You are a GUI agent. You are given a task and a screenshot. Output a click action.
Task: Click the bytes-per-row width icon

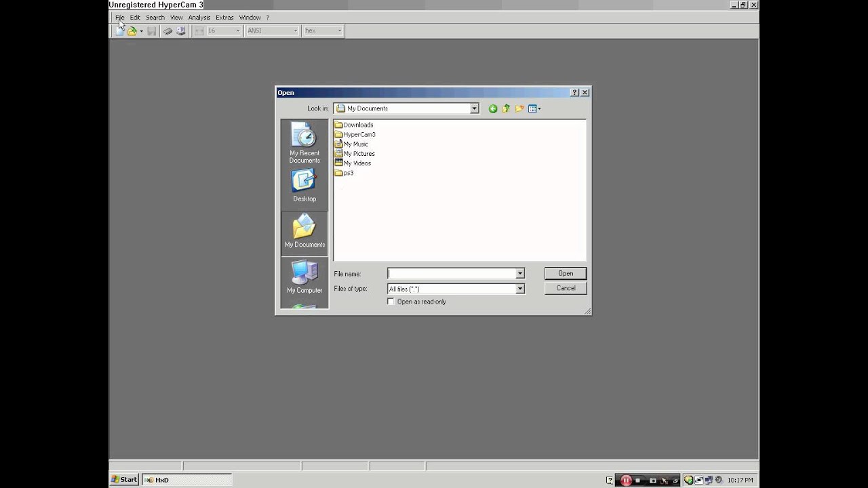tap(199, 30)
